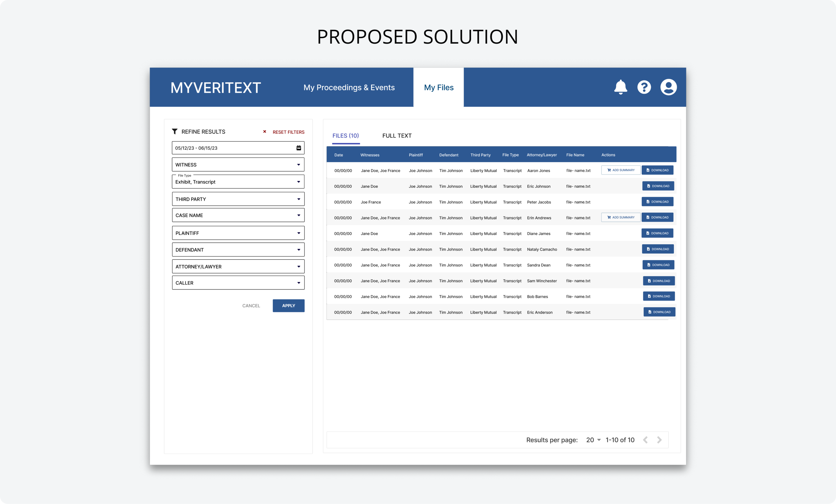Viewport: 836px width, 504px height.
Task: Click the CANCEL button
Action: [x=251, y=306]
